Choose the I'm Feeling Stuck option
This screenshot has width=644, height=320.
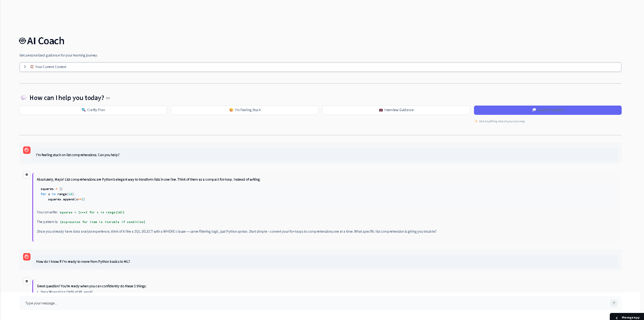coord(244,110)
